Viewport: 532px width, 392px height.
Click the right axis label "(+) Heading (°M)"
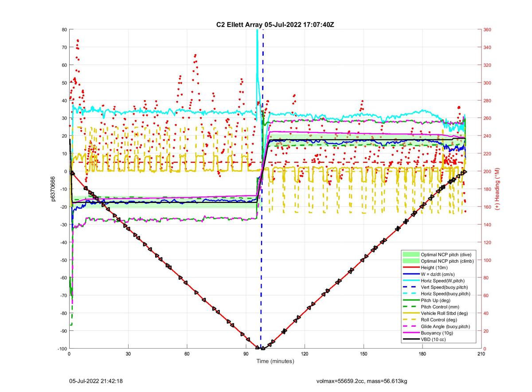tap(497, 189)
